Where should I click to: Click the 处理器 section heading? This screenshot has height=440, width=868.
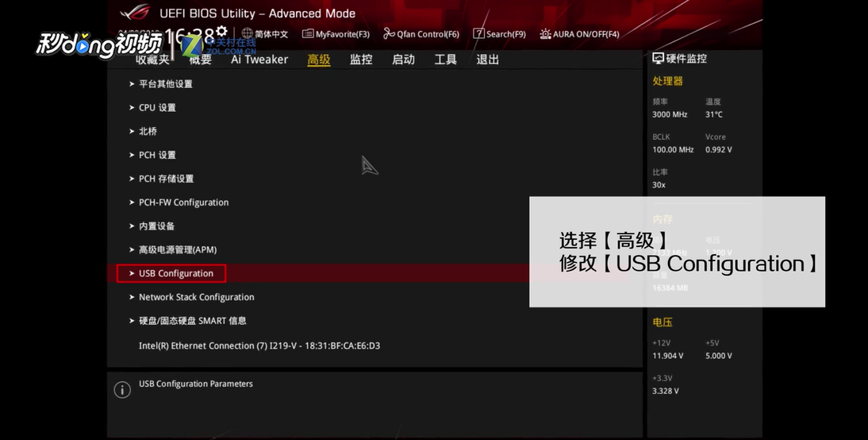pos(667,81)
